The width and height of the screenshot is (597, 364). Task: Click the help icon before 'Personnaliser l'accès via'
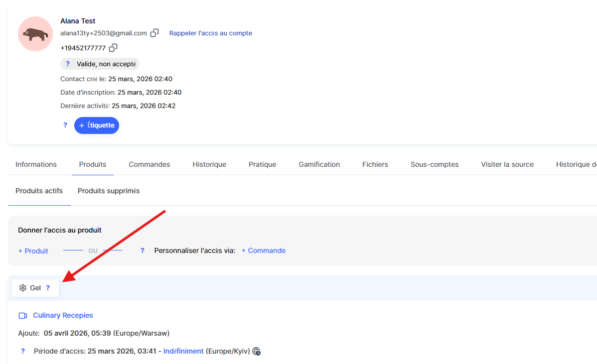[143, 250]
